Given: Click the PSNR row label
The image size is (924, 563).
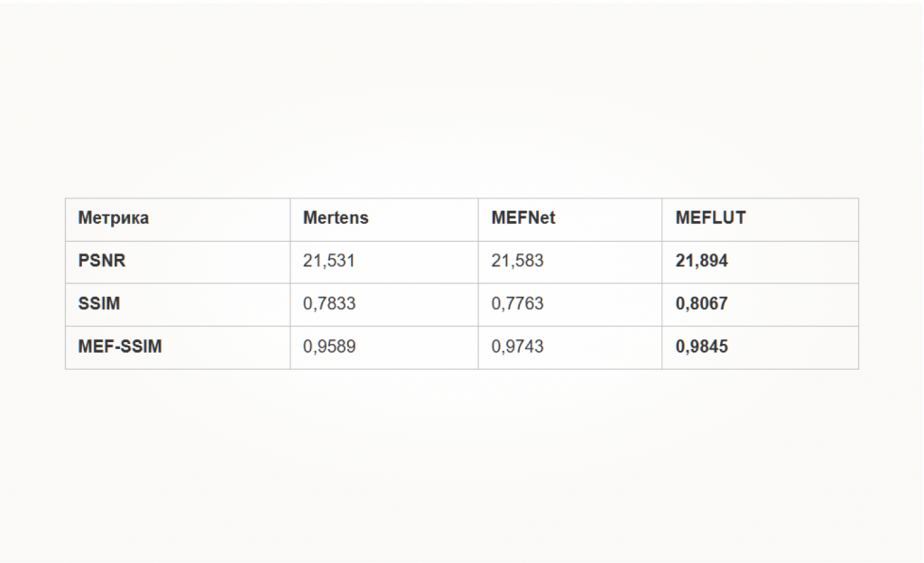Looking at the screenshot, I should coord(101,261).
